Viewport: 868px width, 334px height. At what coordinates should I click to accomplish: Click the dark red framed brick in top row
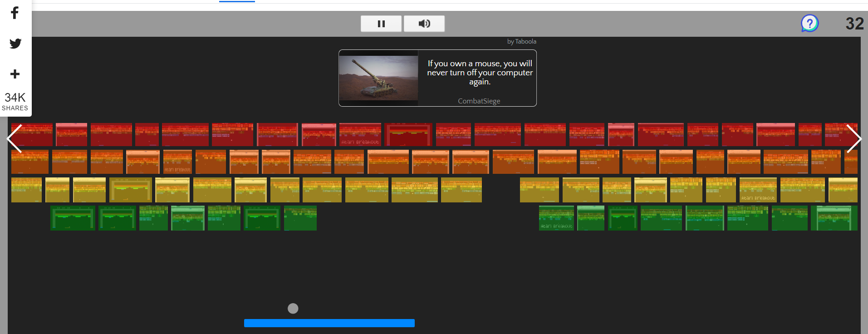[x=408, y=134]
